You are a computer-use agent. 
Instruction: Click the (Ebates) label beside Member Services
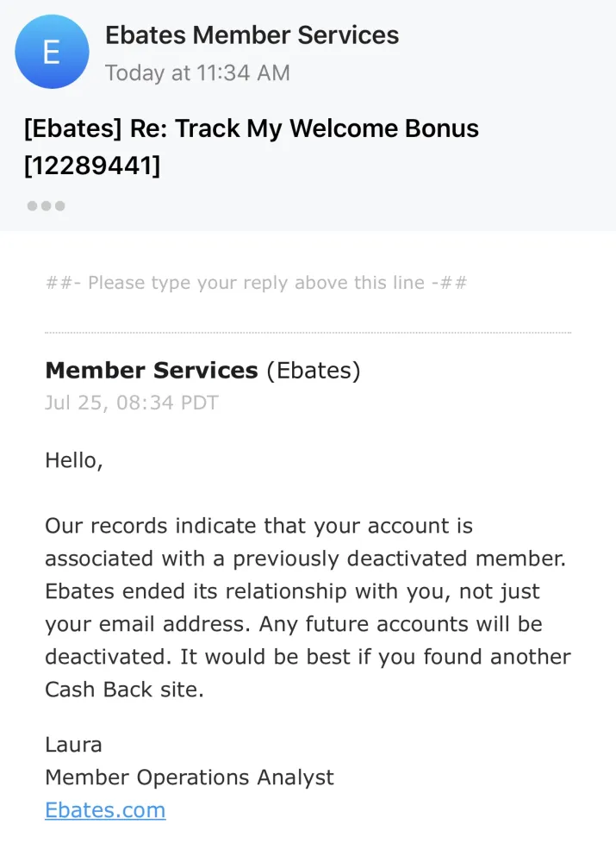click(313, 371)
